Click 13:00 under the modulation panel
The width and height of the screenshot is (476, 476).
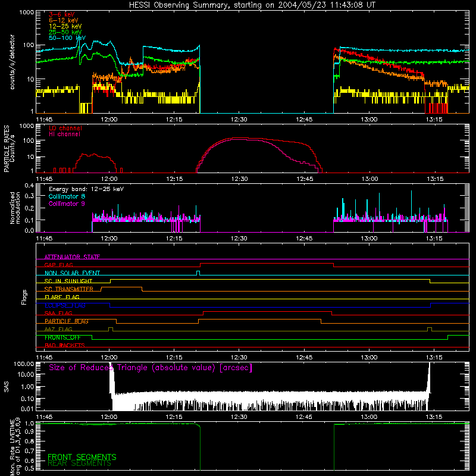point(369,239)
